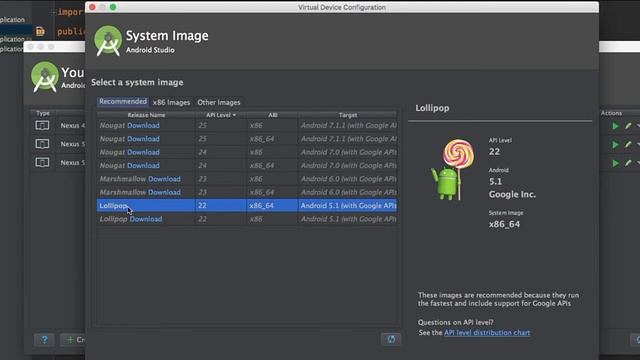Launch the second Nexus device with the play icon
The height and width of the screenshot is (360, 640).
pos(616,144)
